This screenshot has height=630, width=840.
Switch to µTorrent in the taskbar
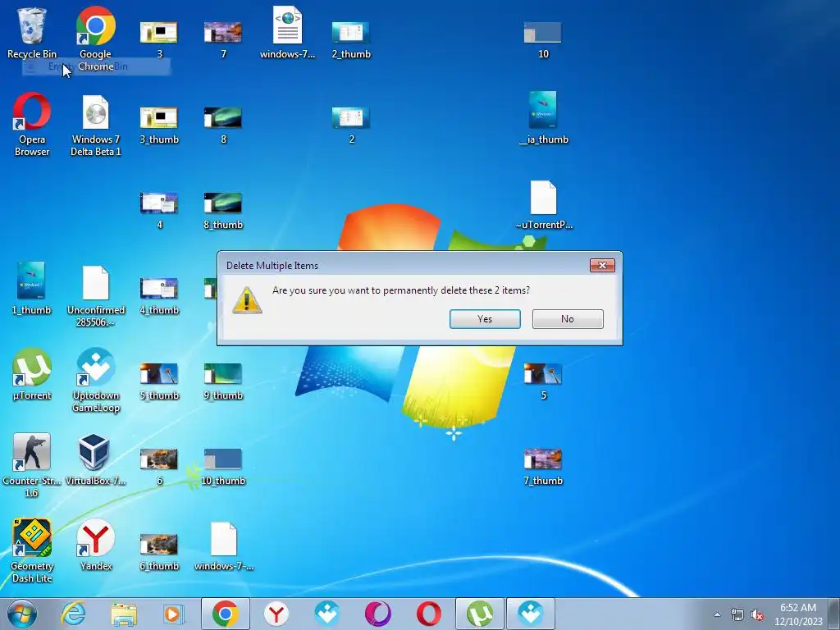(x=480, y=614)
